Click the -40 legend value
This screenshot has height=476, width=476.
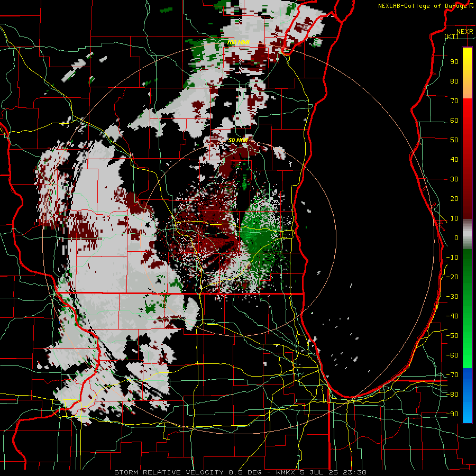click(452, 316)
